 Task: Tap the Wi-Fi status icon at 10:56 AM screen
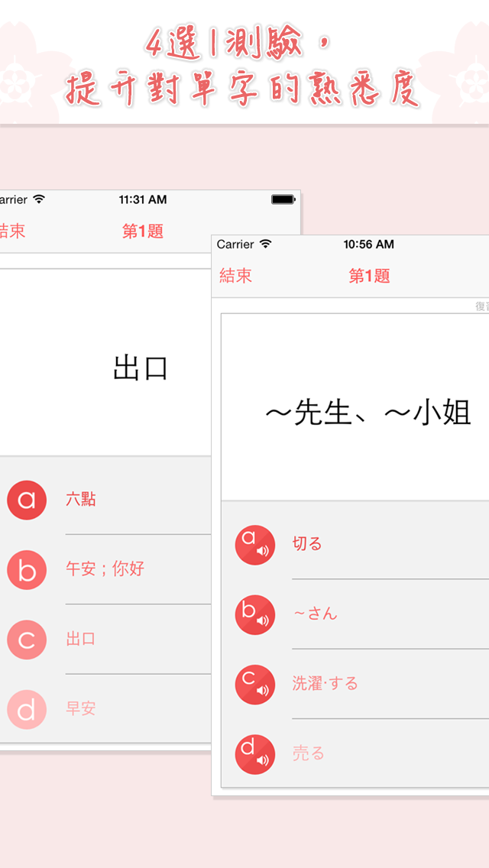pyautogui.click(x=265, y=245)
